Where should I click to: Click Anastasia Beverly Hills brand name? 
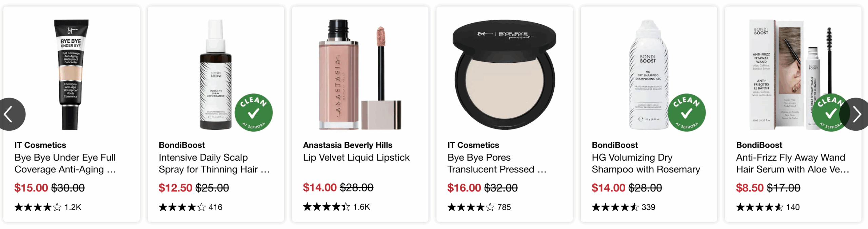pos(348,145)
